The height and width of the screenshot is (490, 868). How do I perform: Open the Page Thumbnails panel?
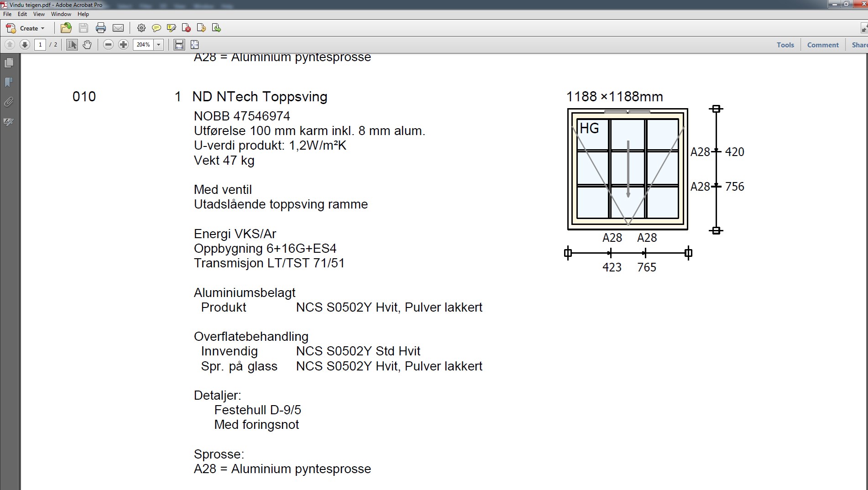click(x=9, y=63)
